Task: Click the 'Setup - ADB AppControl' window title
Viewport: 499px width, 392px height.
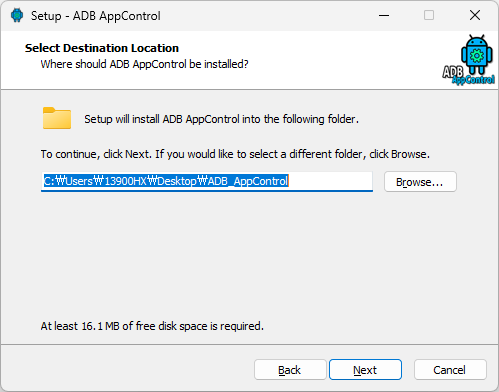Action: (x=96, y=16)
